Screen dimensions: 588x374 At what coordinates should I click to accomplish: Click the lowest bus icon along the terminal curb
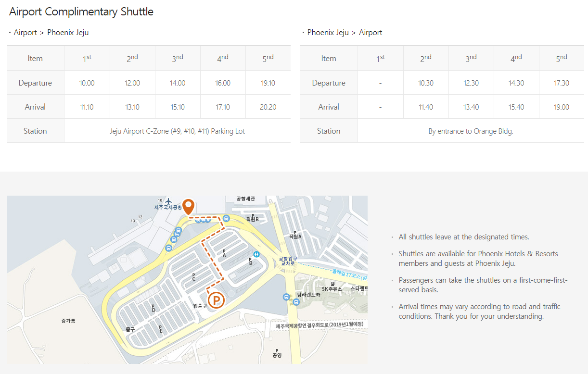pos(168,248)
